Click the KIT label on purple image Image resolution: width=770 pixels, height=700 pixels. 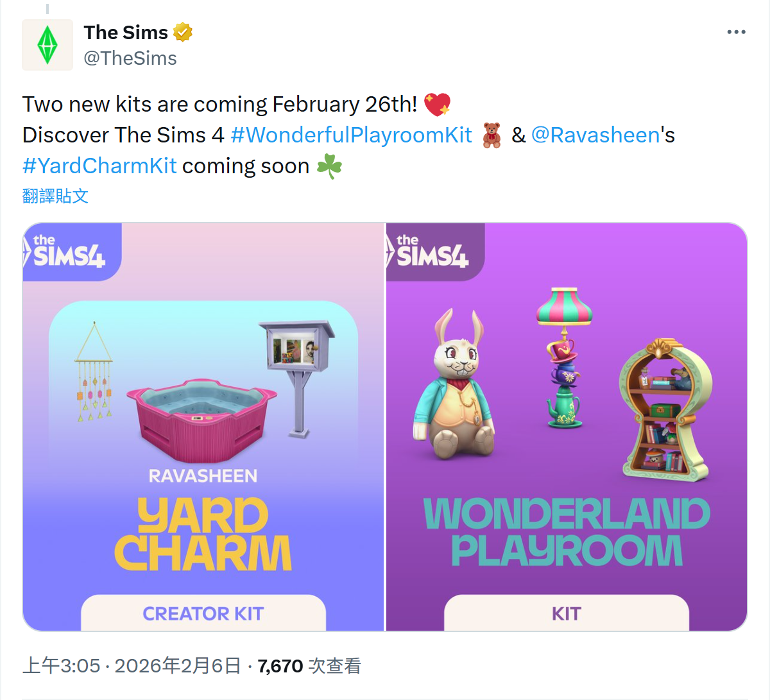click(x=567, y=613)
